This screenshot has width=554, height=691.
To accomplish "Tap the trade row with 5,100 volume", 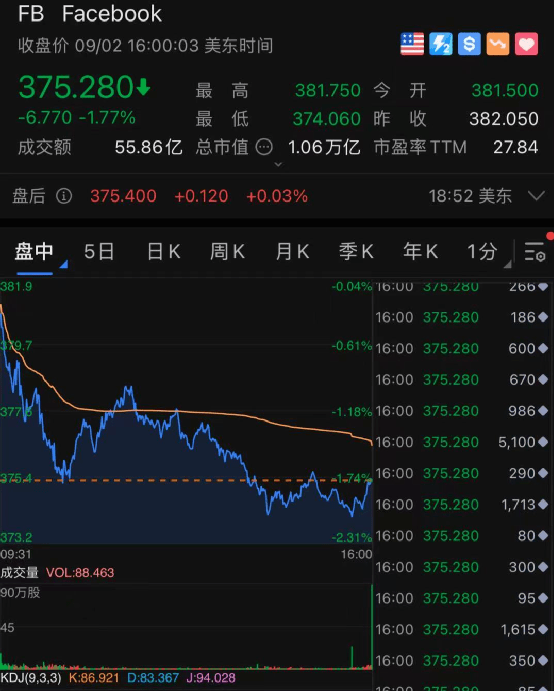I will (x=462, y=442).
